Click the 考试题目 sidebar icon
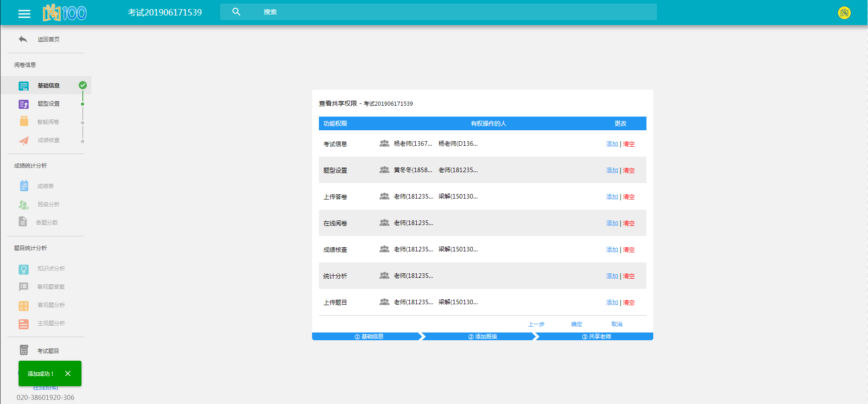The height and width of the screenshot is (404, 868). click(x=24, y=350)
